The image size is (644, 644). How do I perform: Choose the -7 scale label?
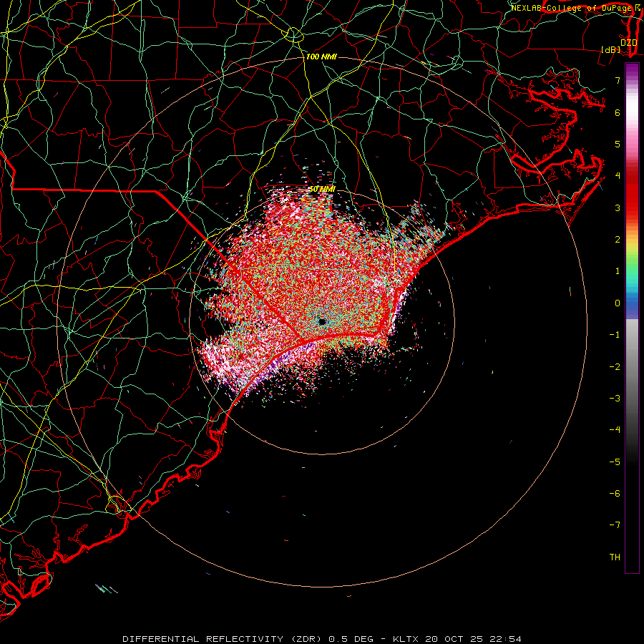[615, 525]
